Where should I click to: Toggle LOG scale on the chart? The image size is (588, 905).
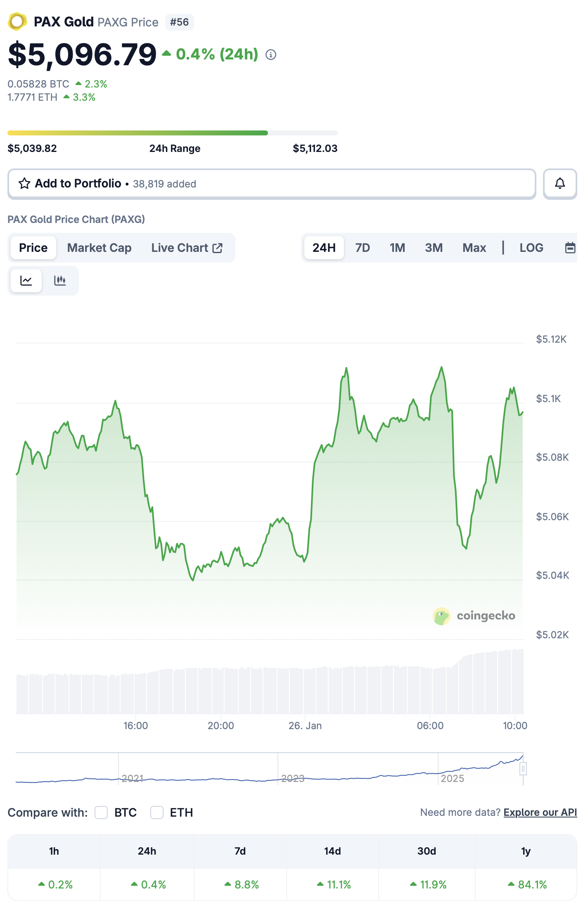point(531,248)
